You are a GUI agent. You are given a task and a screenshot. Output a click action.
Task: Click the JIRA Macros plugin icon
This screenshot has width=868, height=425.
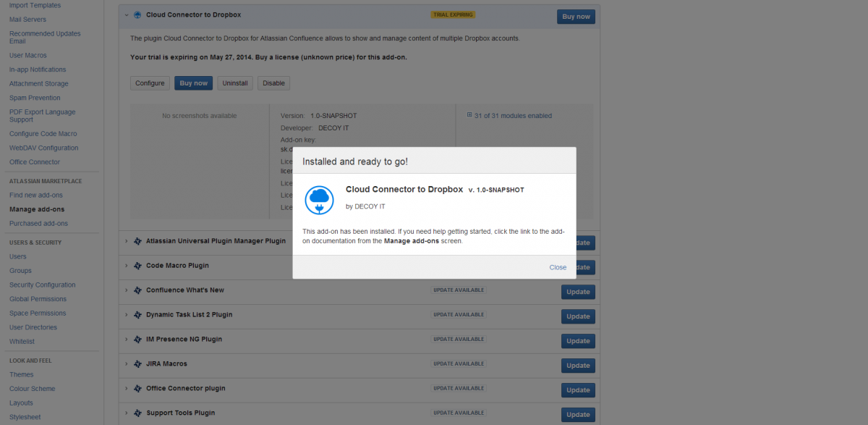click(x=137, y=364)
